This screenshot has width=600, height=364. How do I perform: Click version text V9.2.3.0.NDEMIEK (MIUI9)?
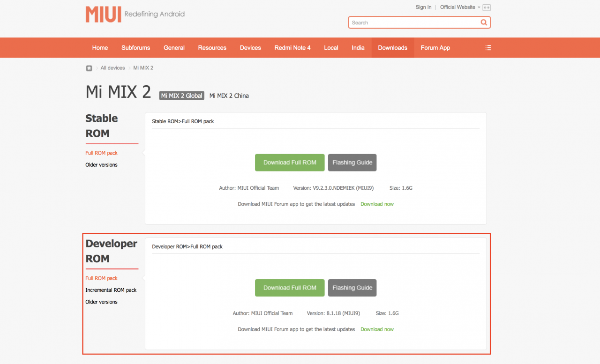tap(334, 188)
